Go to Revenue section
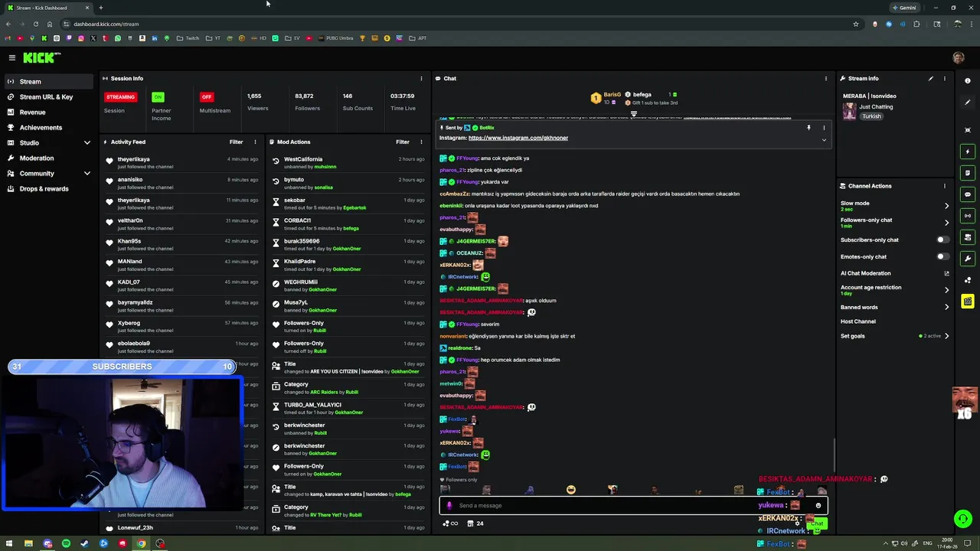This screenshot has height=551, width=980. 49,112
